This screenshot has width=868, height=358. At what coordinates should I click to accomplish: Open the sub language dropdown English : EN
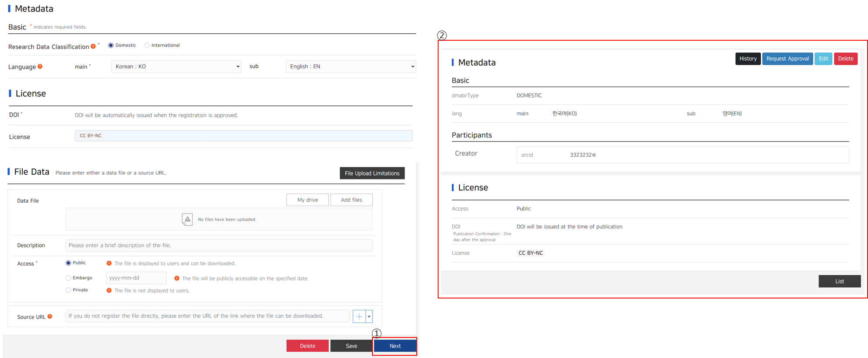tap(351, 67)
